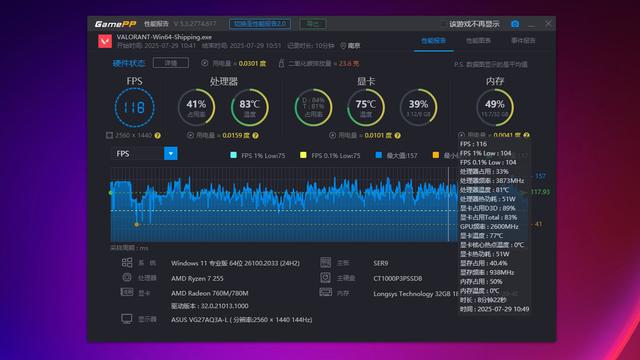Click the AMD Ryzen 7 255 text

tap(197, 278)
